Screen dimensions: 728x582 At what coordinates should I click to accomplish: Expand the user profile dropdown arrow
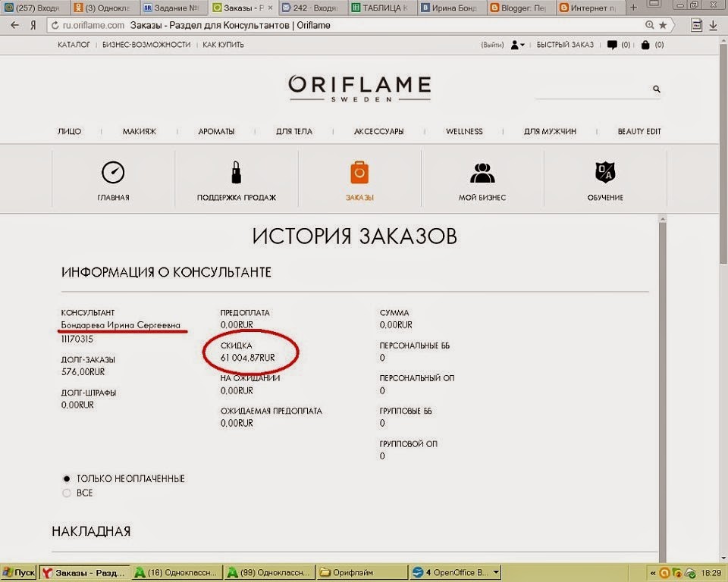522,45
